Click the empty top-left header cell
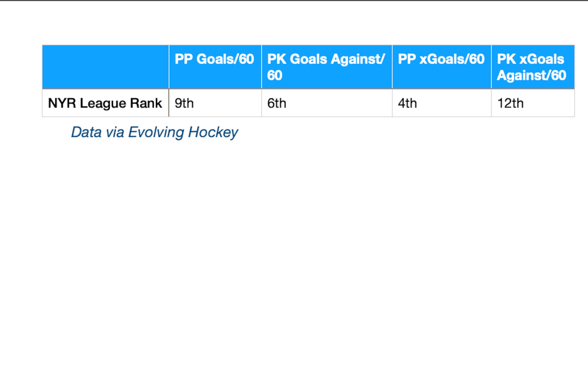The width and height of the screenshot is (588, 392). click(105, 67)
